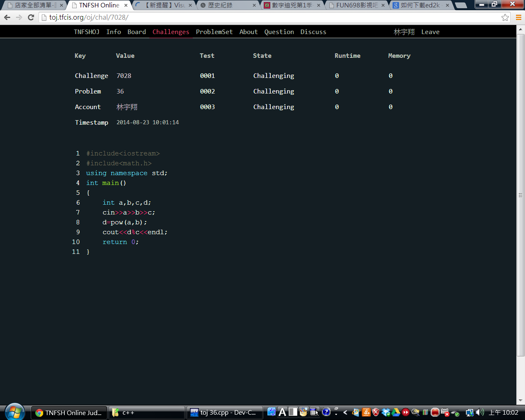Click test 0001 row entry
Image resolution: width=525 pixels, height=420 pixels.
(x=207, y=76)
